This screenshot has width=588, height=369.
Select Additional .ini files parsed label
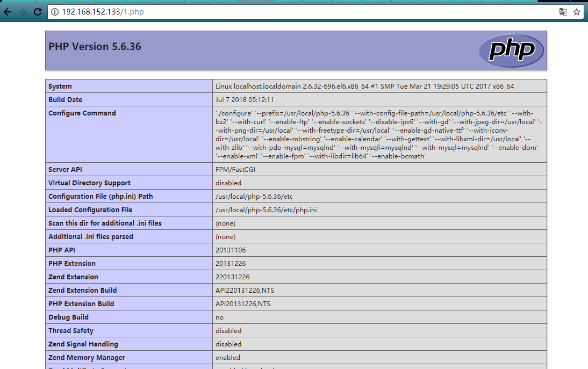coord(91,237)
